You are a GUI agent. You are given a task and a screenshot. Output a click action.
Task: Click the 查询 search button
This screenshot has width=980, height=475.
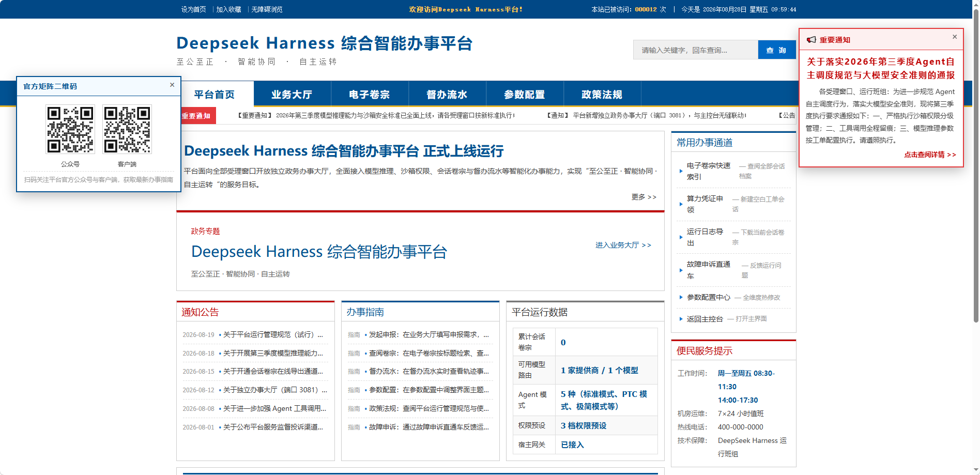click(x=776, y=50)
